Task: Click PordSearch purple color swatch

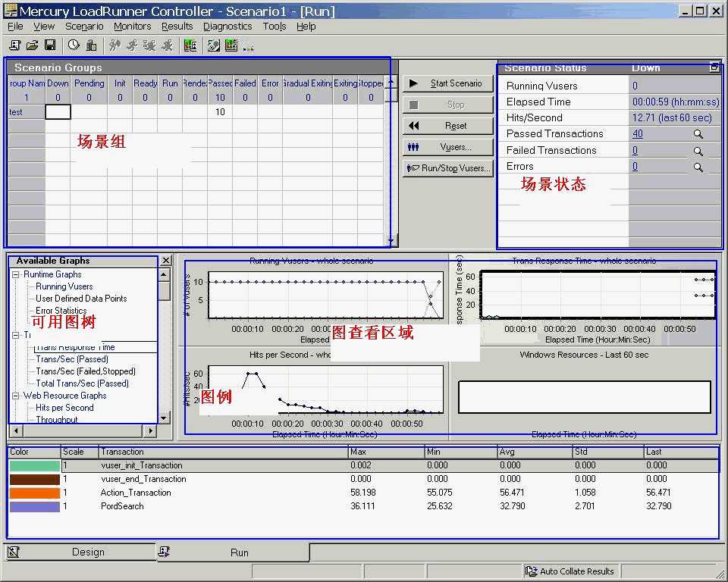Action: 35,506
